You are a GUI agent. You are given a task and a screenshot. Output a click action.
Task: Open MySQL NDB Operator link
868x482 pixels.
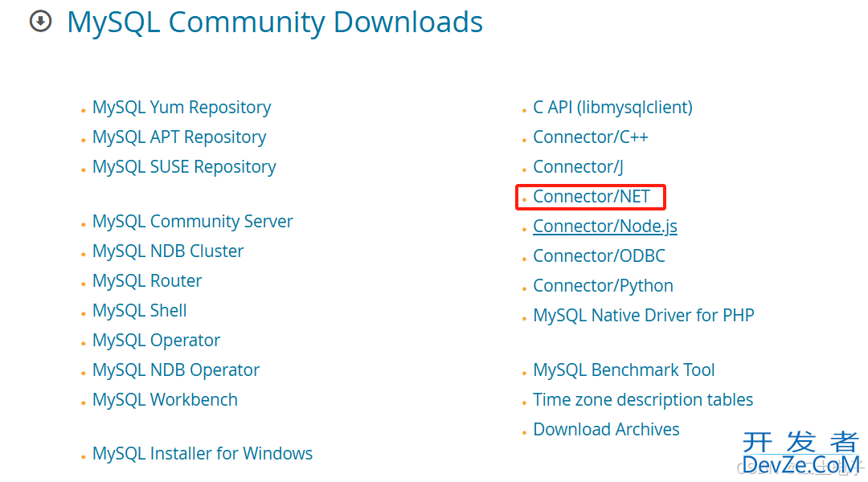(176, 370)
